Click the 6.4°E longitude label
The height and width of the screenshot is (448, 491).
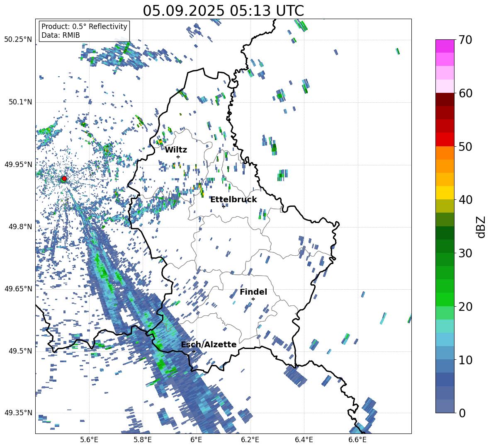click(x=304, y=440)
